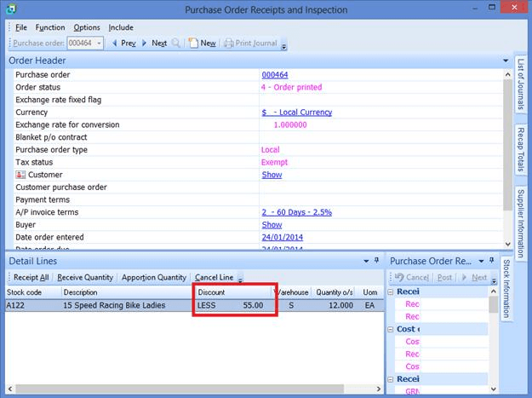Viewport: 532px width, 398px height.
Task: Click the Customer row icon
Action: (x=20, y=175)
